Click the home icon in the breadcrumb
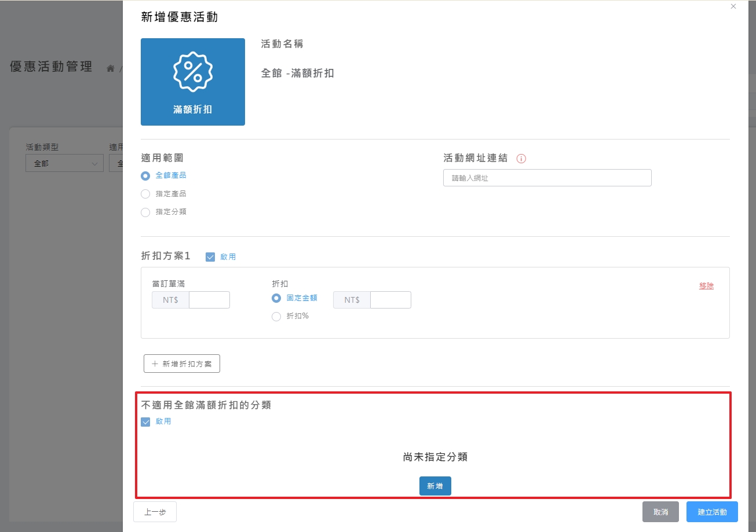 point(110,68)
